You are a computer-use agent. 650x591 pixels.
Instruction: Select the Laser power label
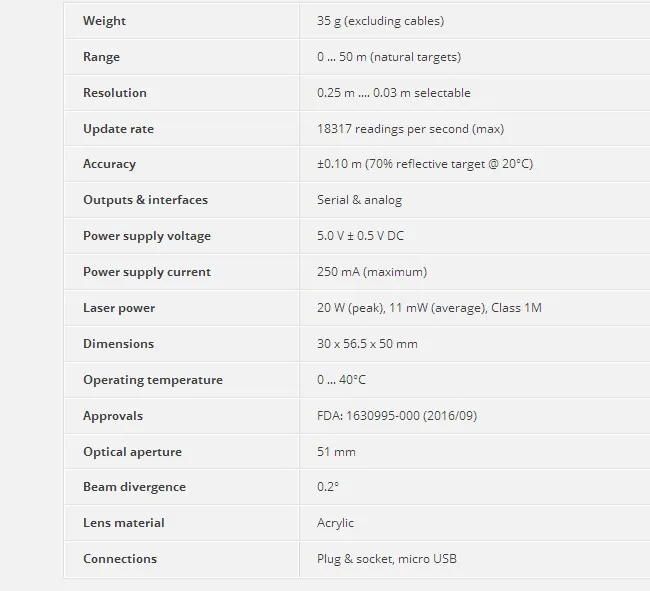coord(119,308)
